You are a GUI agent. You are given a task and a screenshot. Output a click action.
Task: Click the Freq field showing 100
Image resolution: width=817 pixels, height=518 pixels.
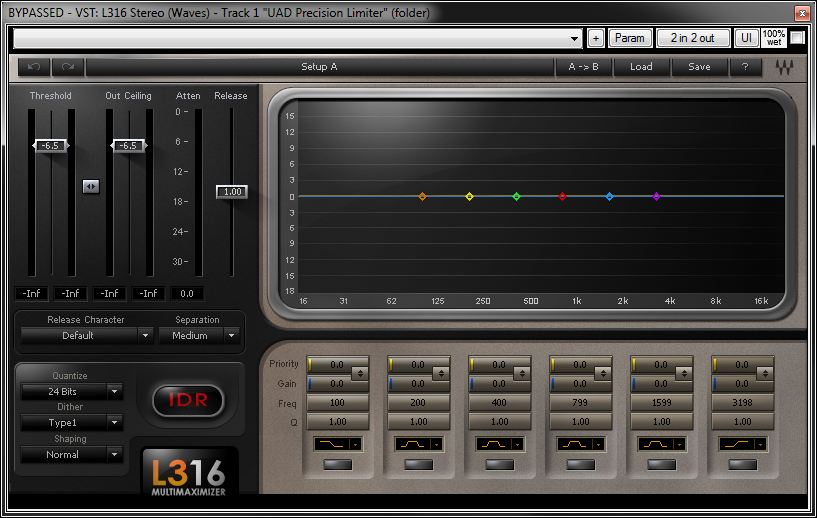338,402
